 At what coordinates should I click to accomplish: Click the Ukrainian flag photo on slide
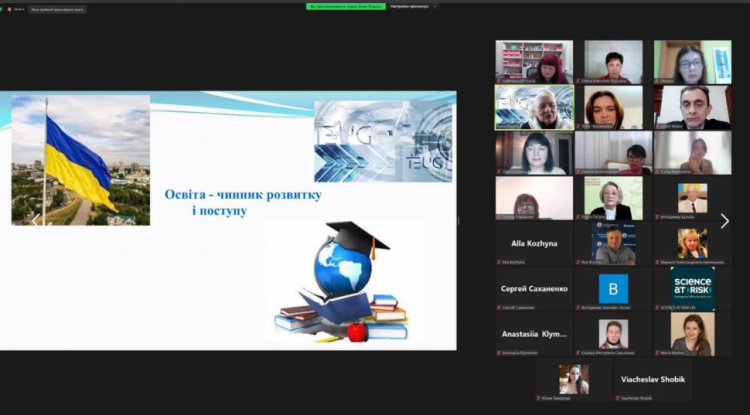point(81,160)
